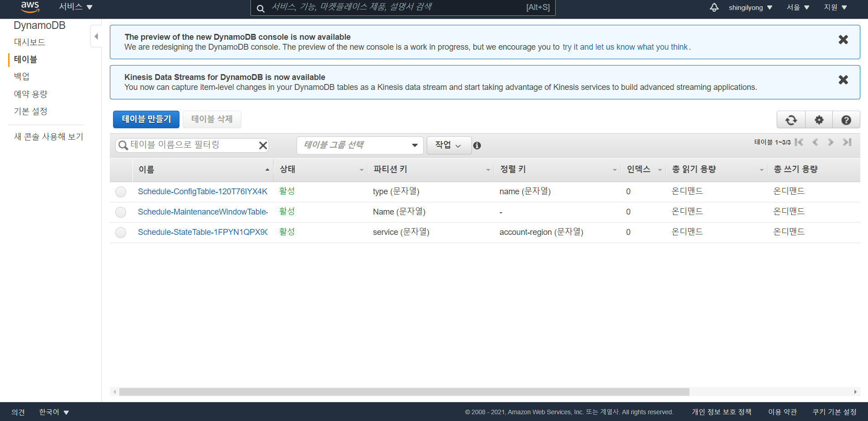Select the Schedule-StateTable row radio button
This screenshot has width=868, height=421.
point(121,233)
